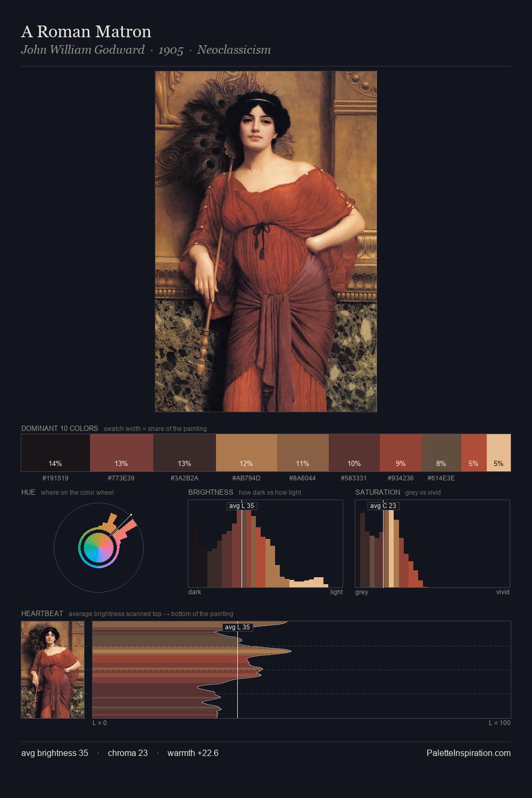Click the 'dark' brightness axis label
Viewport: 532px width, 798px height.
click(x=195, y=592)
